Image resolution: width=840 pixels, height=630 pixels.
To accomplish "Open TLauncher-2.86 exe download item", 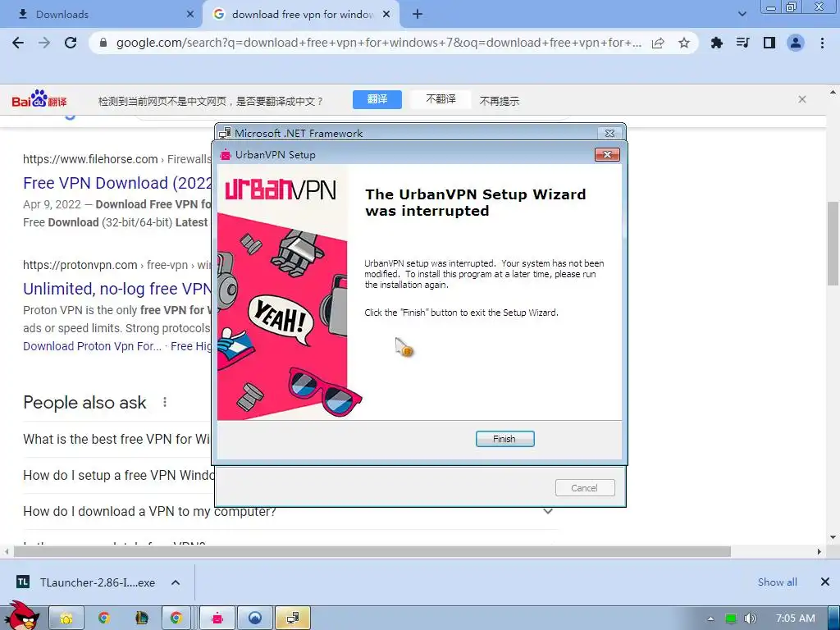I will point(87,583).
